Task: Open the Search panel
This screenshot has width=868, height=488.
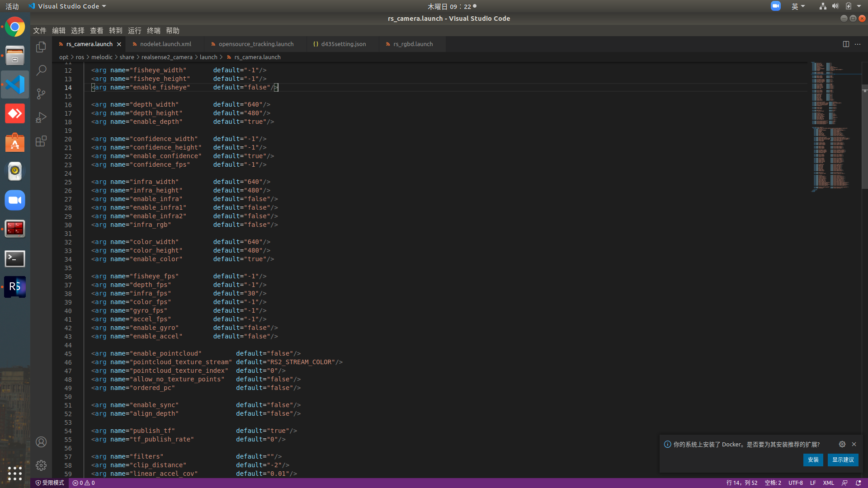Action: click(x=41, y=70)
